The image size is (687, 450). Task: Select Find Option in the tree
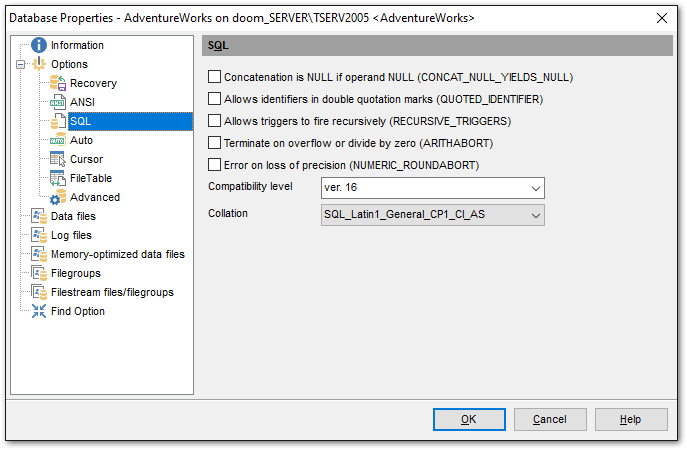click(x=78, y=311)
